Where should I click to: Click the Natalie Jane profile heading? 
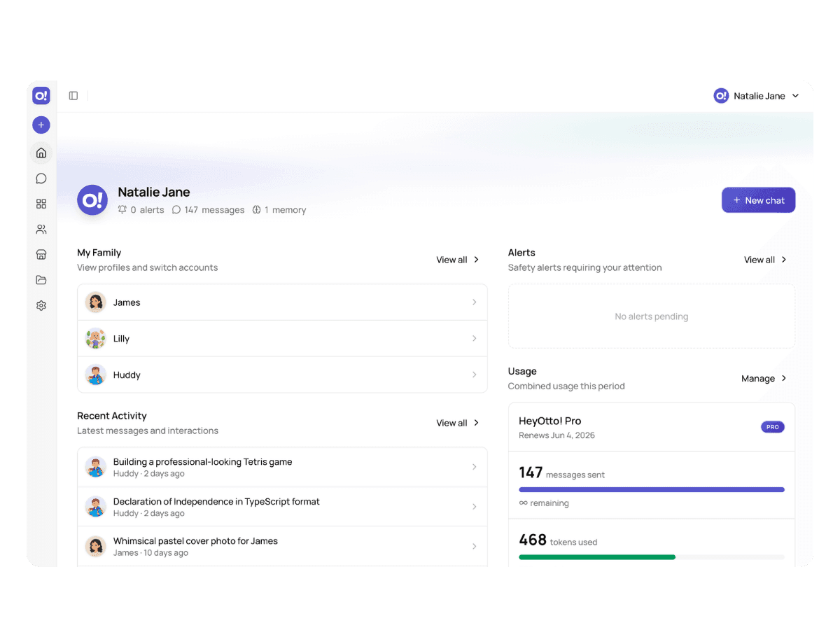pos(154,192)
